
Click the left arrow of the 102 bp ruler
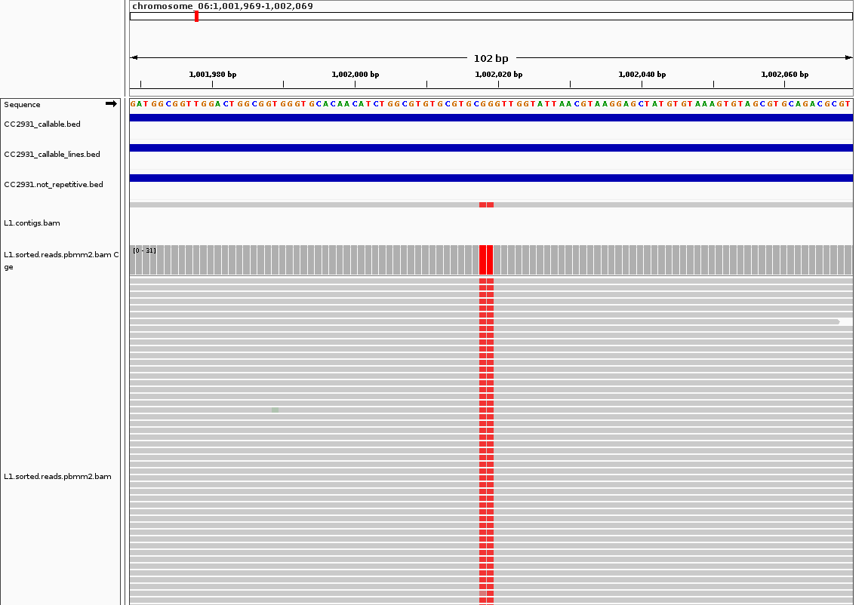(134, 57)
